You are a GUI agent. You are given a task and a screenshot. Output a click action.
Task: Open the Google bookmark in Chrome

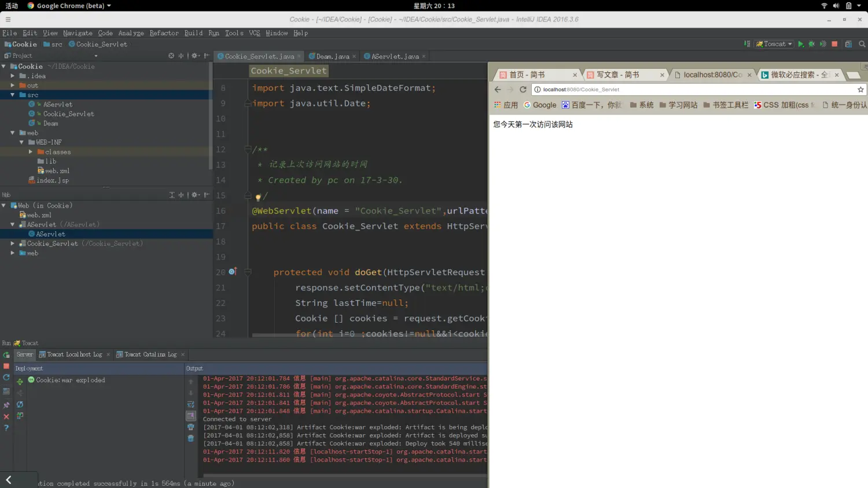540,105
